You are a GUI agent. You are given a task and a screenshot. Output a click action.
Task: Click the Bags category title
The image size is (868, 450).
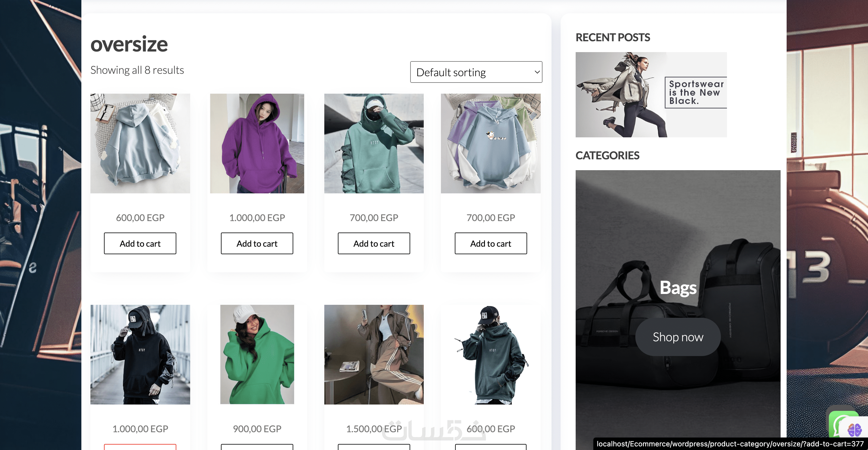(678, 288)
